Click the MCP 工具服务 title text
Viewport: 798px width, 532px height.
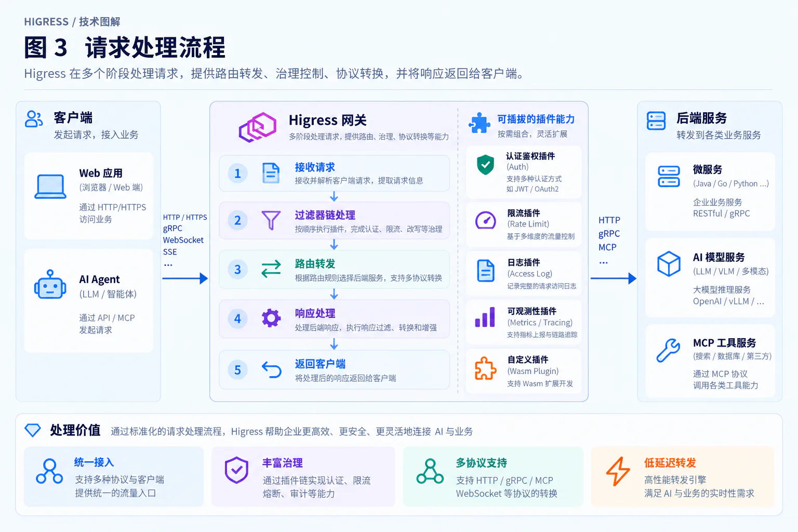724,343
